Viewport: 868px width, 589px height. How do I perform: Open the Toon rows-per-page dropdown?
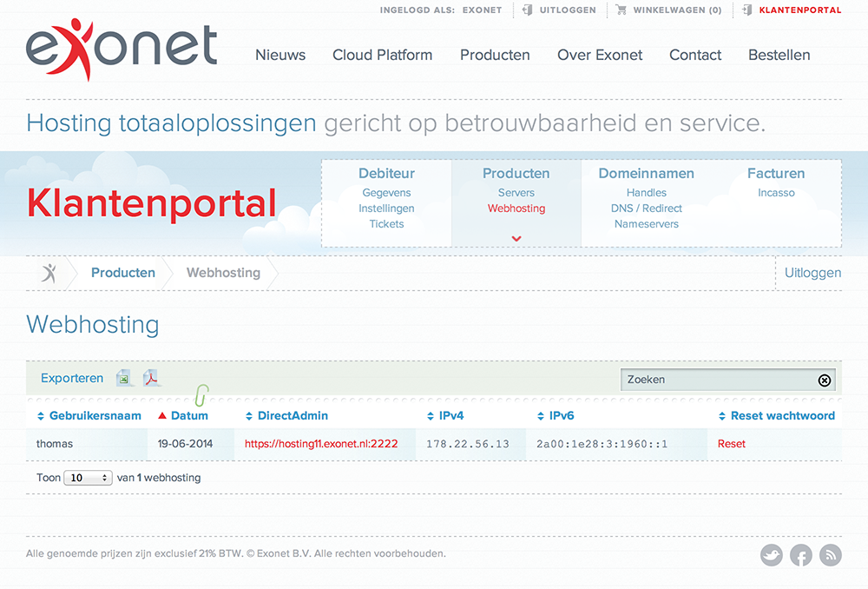88,478
